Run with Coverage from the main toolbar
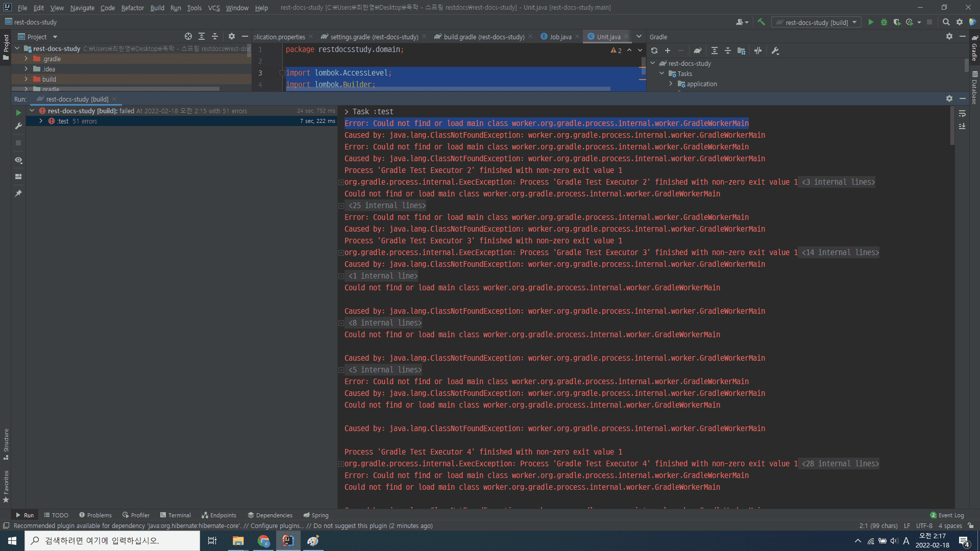980x551 pixels. pyautogui.click(x=897, y=22)
